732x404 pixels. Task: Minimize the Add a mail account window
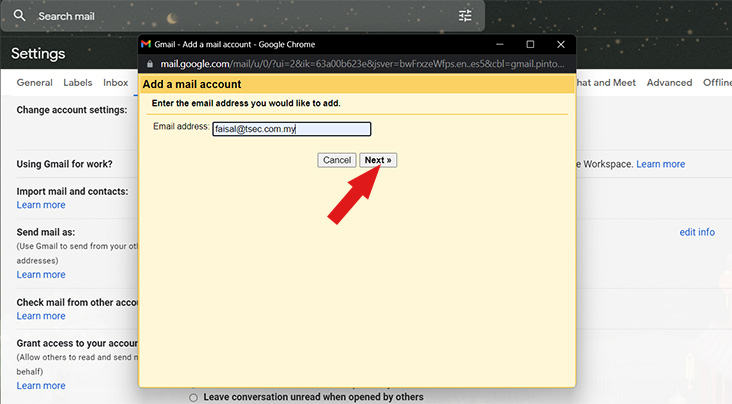tap(500, 44)
